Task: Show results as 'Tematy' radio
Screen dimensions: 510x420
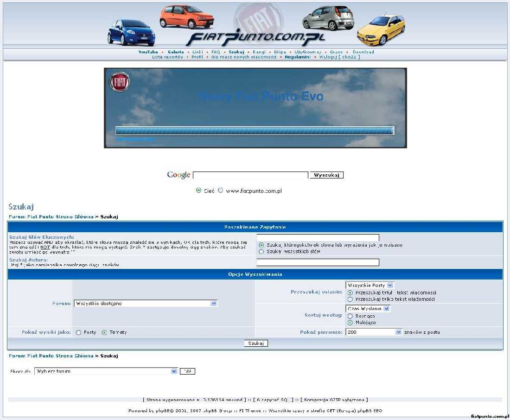Action: 104,332
